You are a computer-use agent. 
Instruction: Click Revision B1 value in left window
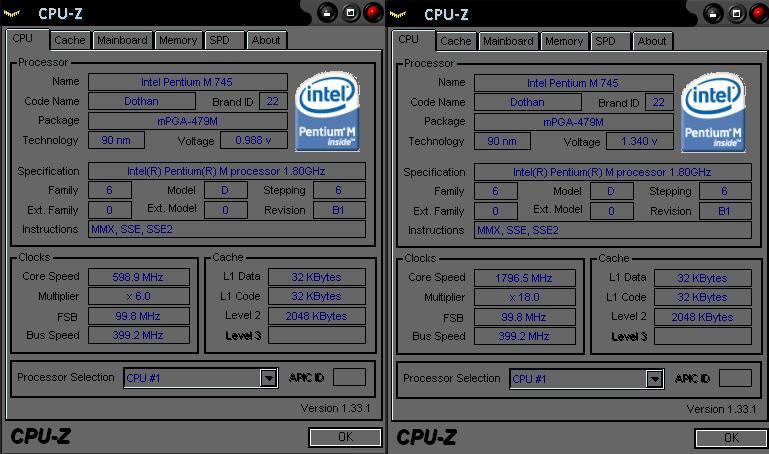click(x=339, y=210)
